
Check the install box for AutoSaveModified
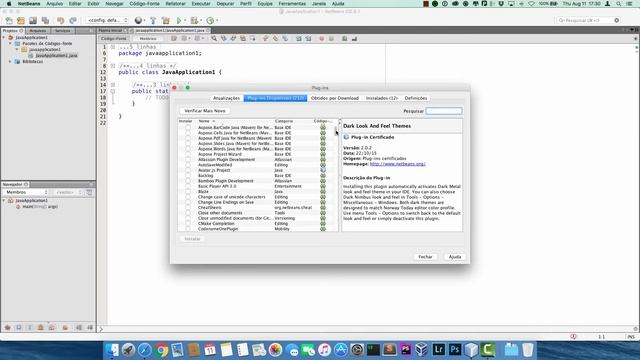point(188,165)
